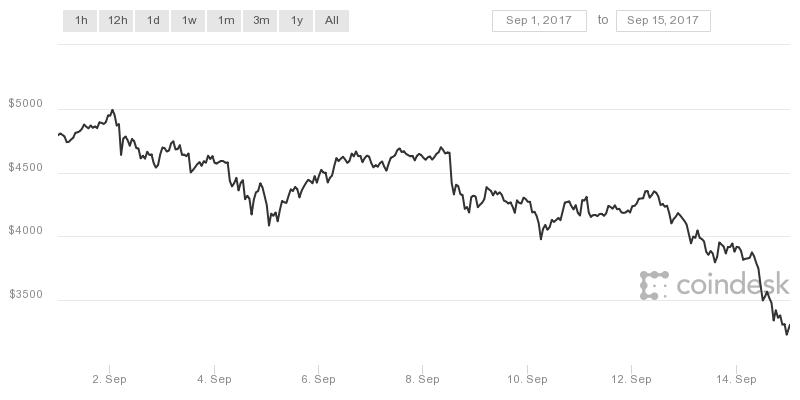Switch to 1y chart view
800x400 pixels.
(x=297, y=21)
